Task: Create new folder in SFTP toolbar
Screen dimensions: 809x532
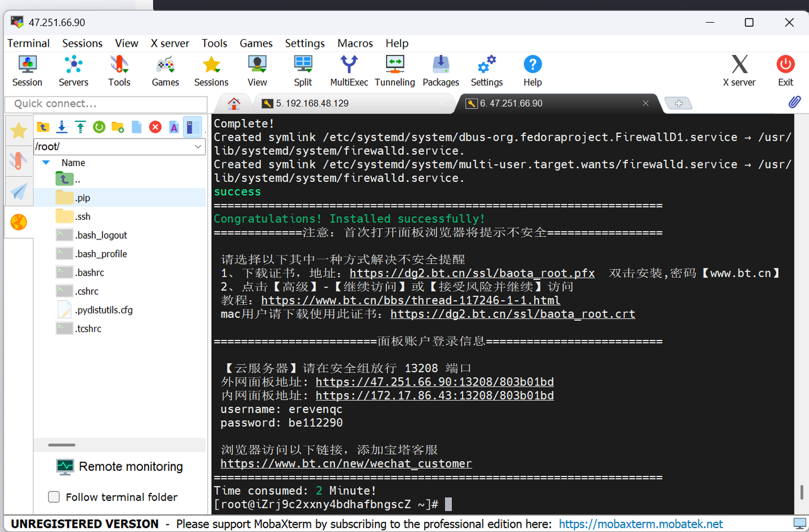Action: point(118,127)
